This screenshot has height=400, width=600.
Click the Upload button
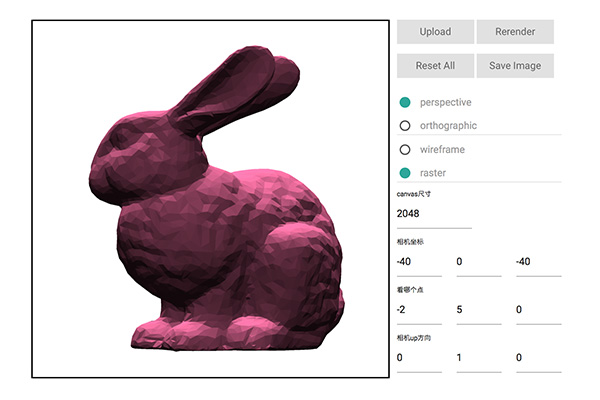point(435,32)
